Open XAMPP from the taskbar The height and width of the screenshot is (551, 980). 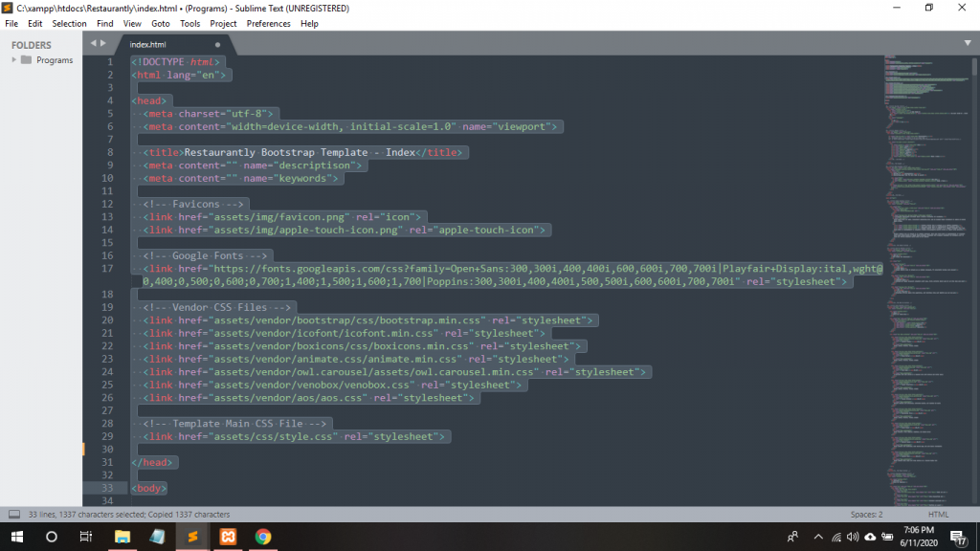[228, 537]
